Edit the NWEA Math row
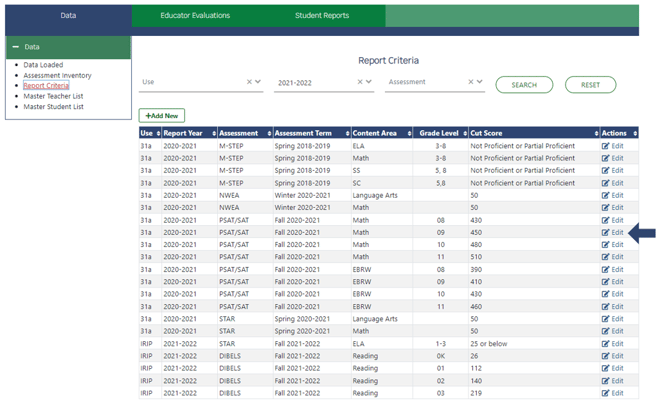Viewport: 662px width, 410px height. pyautogui.click(x=612, y=208)
